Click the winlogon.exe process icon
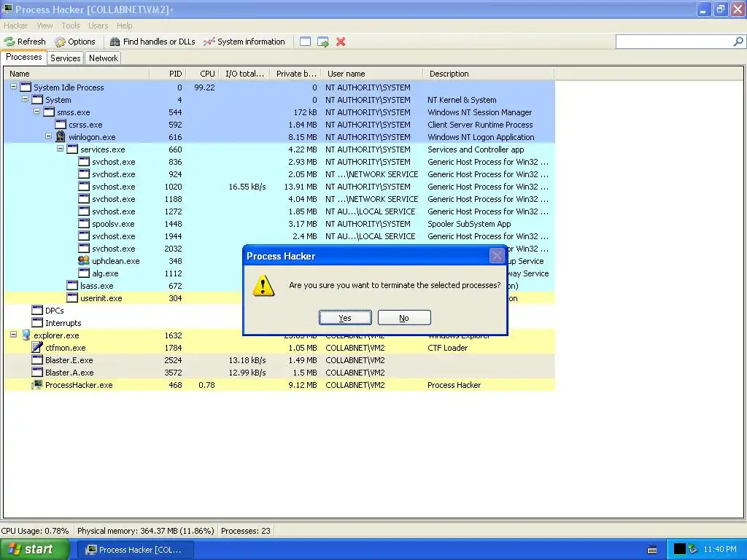The height and width of the screenshot is (560, 747). [x=61, y=136]
